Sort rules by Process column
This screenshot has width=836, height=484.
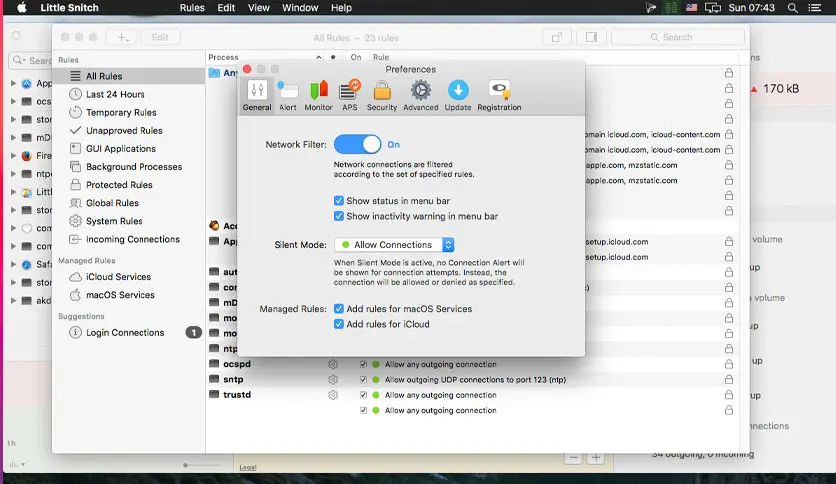click(x=265, y=57)
